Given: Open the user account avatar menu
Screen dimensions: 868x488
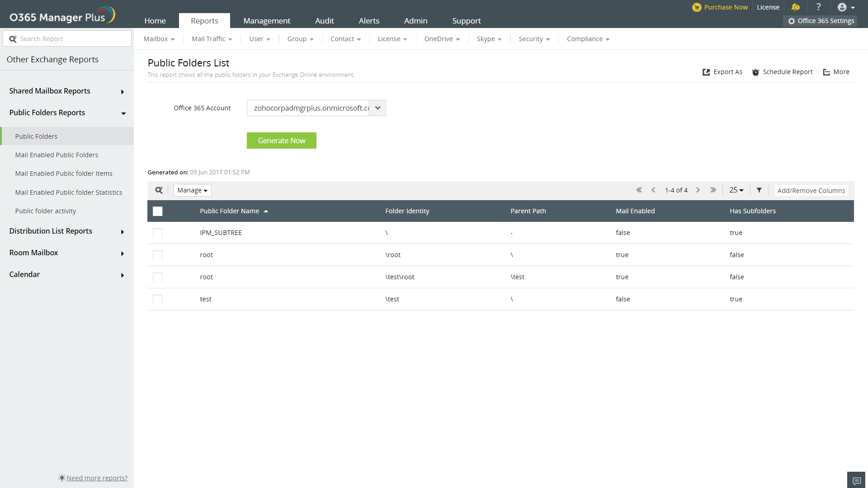Looking at the screenshot, I should [x=845, y=7].
